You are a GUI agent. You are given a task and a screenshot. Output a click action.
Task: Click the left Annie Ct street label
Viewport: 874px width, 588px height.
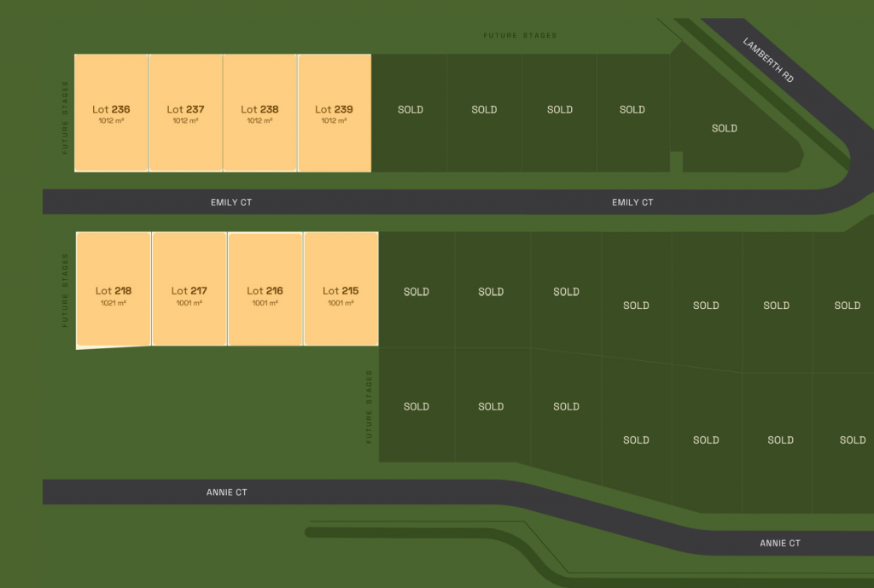pos(227,492)
